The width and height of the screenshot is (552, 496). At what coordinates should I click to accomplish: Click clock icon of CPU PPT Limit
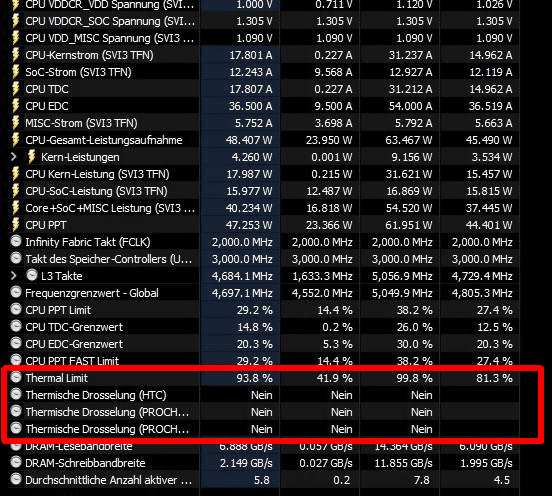[16, 309]
